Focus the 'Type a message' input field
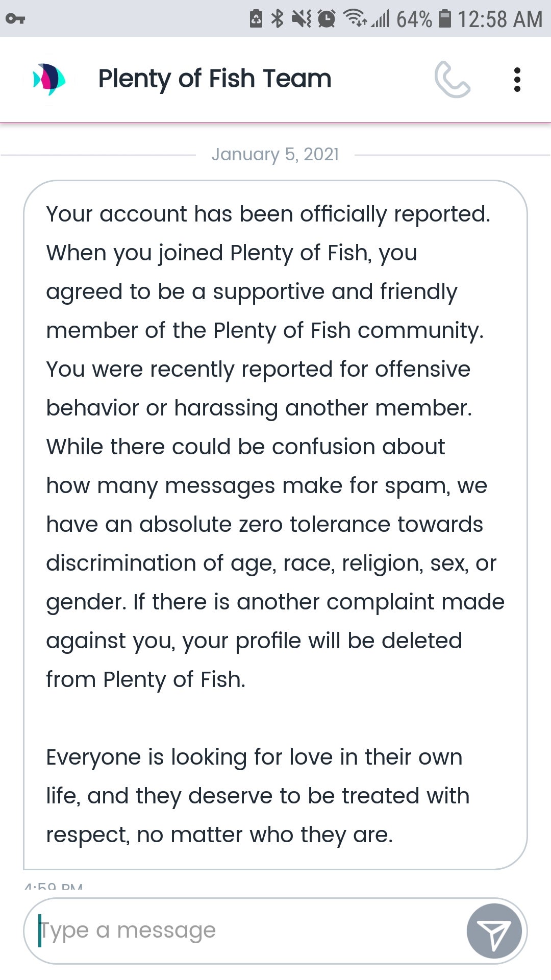Viewport: 551px width, 980px height. point(245,930)
